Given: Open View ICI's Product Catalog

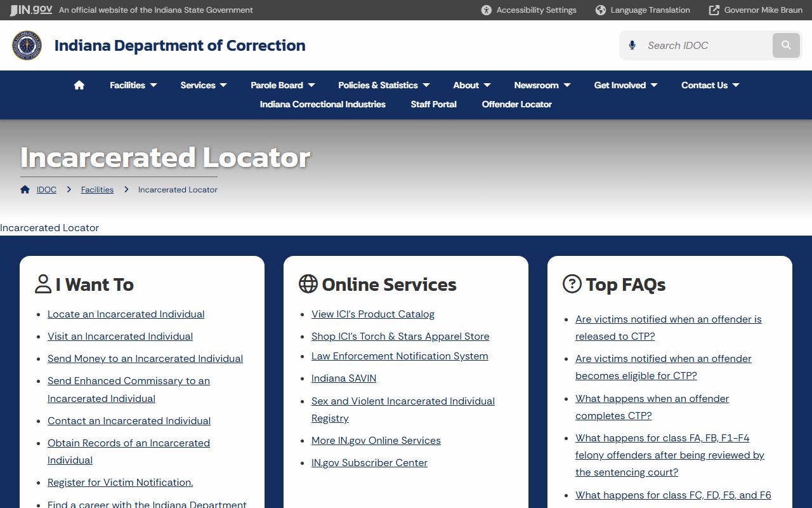Looking at the screenshot, I should [x=373, y=314].
